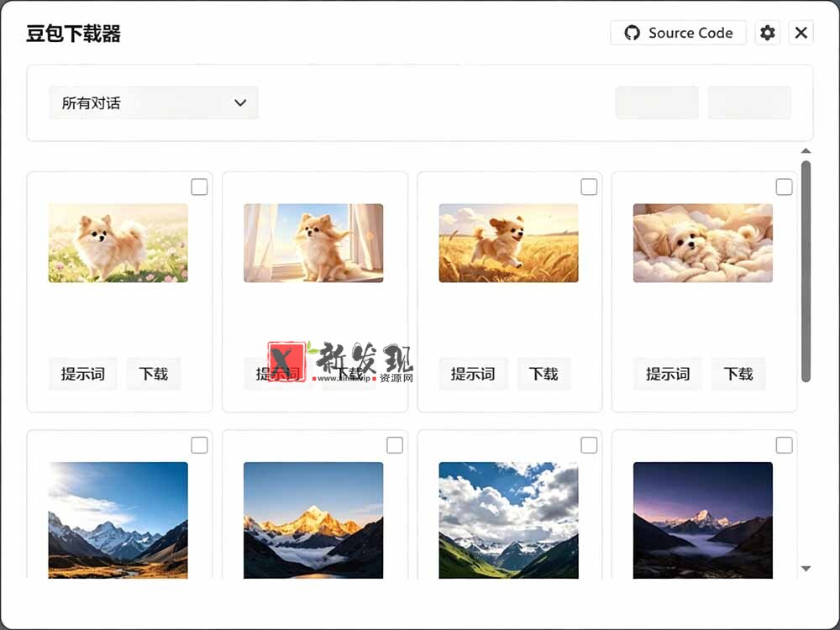The height and width of the screenshot is (630, 840).
Task: Click the vertical scrollbar thumb
Action: (806, 271)
